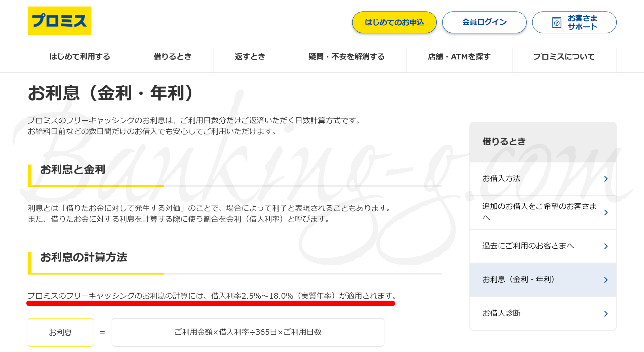Open the 会員ログイン button

pyautogui.click(x=484, y=22)
